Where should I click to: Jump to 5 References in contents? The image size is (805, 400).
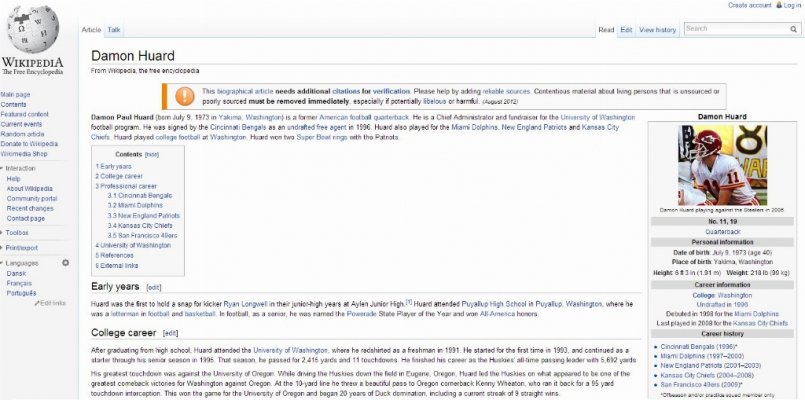(114, 255)
